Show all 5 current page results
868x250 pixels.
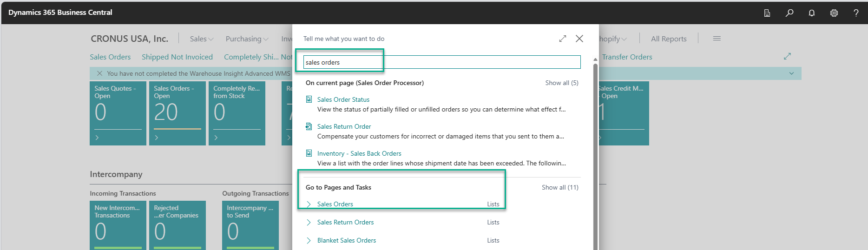pos(562,83)
